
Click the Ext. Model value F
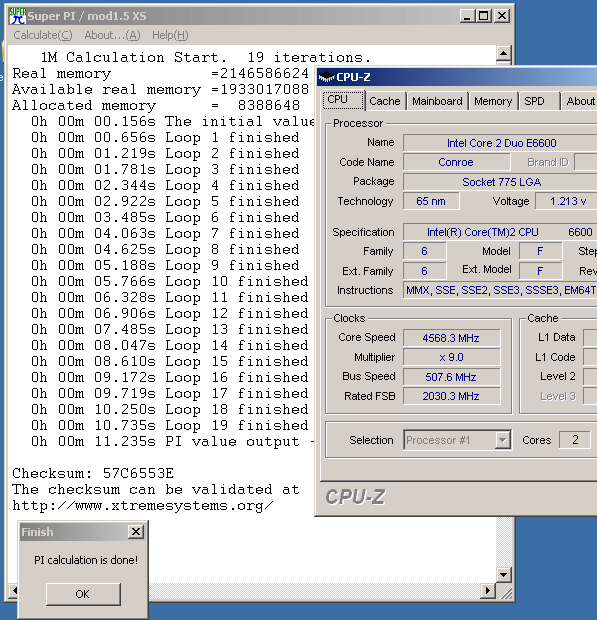540,271
